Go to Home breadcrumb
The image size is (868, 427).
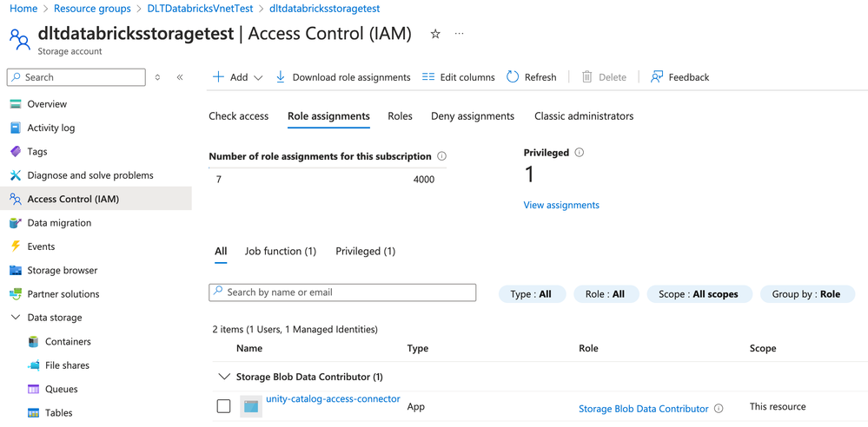pos(23,9)
